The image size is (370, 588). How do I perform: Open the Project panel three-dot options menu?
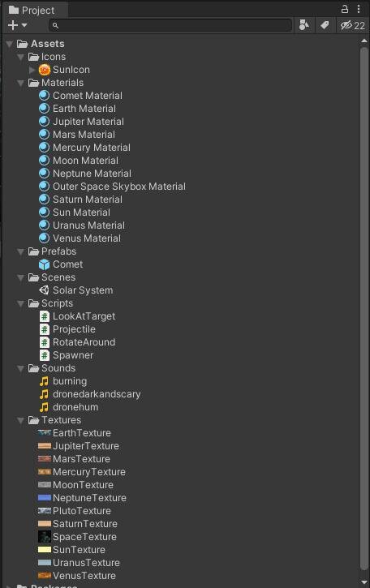pyautogui.click(x=359, y=9)
